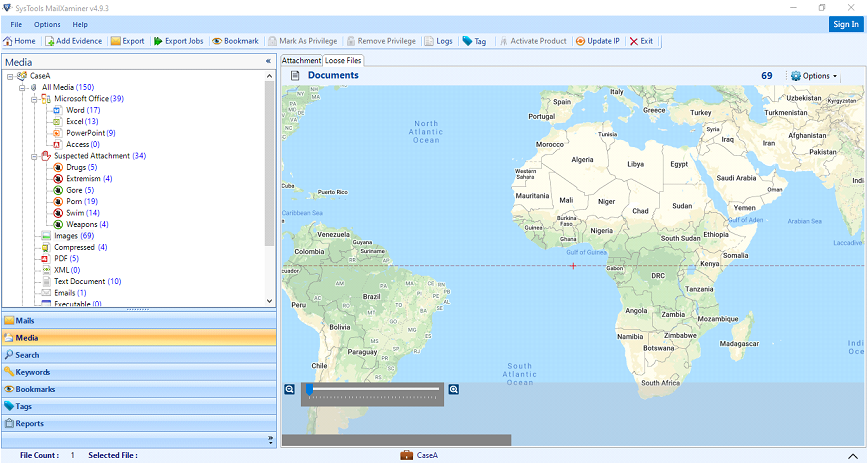This screenshot has height=474, width=868.
Task: Open the File menu
Action: click(16, 24)
